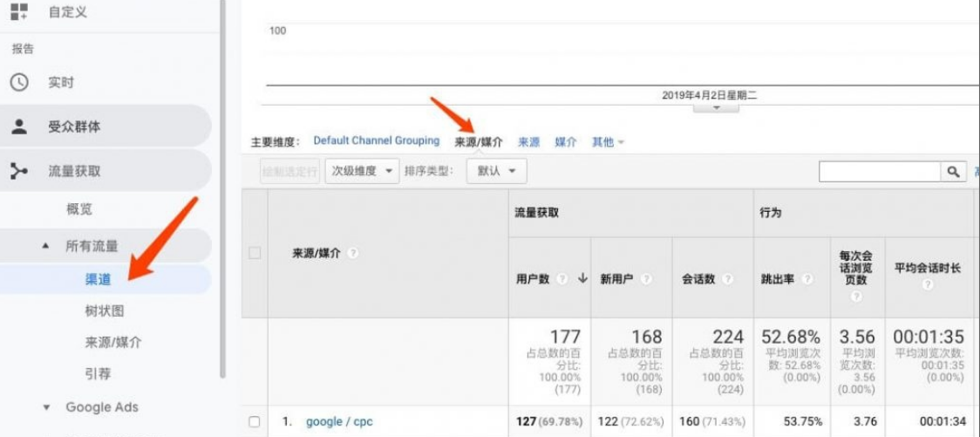Select 渠道 in the sidebar
Image resolution: width=980 pixels, height=437 pixels.
[99, 279]
